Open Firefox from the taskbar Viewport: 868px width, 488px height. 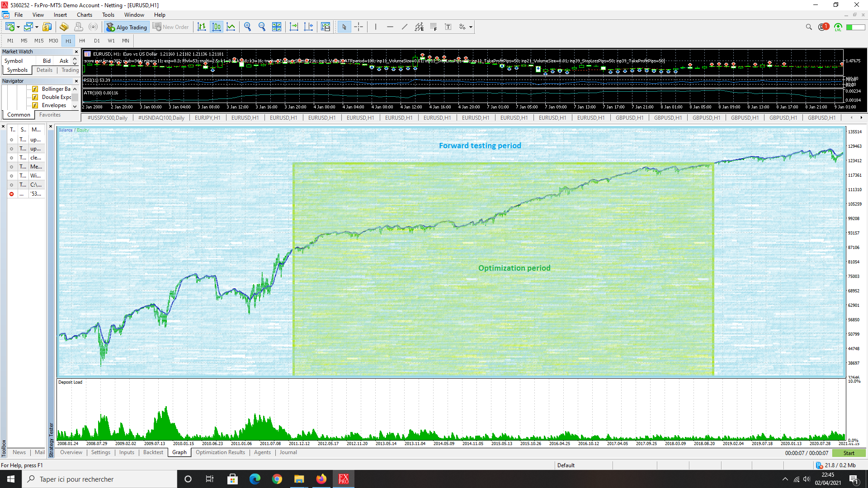click(321, 479)
